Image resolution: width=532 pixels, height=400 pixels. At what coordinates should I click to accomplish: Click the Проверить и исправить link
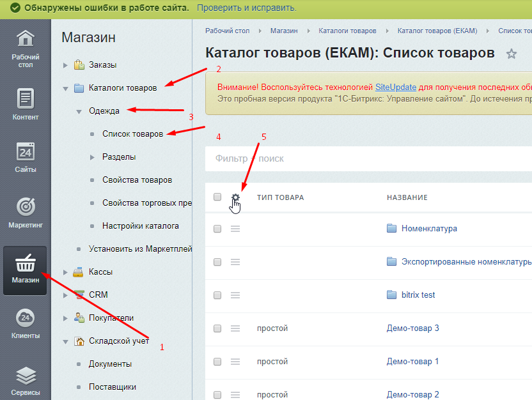point(247,8)
